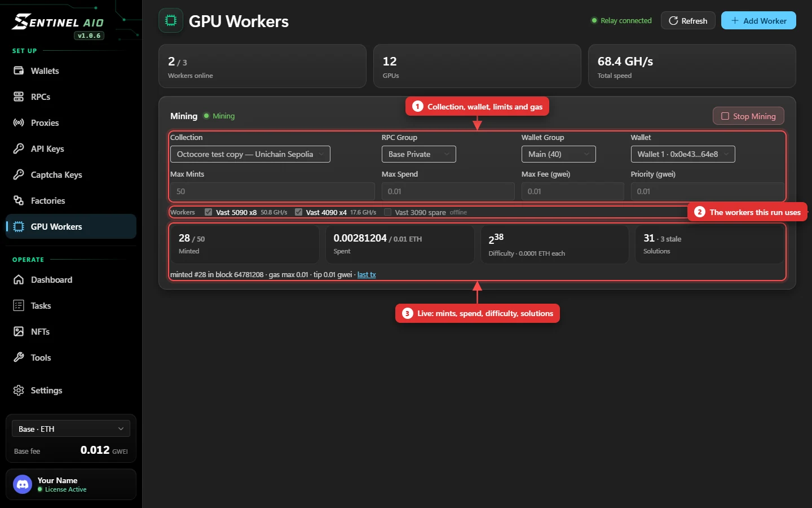Image resolution: width=812 pixels, height=508 pixels.
Task: Click the Proxies signal icon
Action: (19, 122)
